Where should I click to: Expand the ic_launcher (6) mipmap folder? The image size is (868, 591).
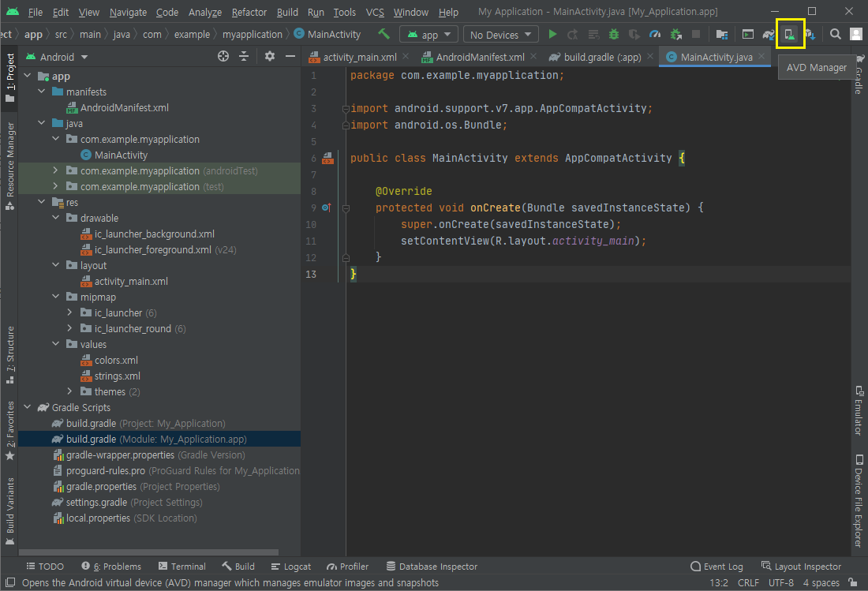pos(69,312)
